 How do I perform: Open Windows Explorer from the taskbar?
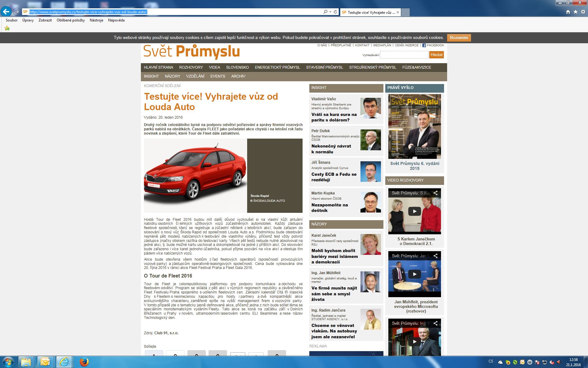26,362
